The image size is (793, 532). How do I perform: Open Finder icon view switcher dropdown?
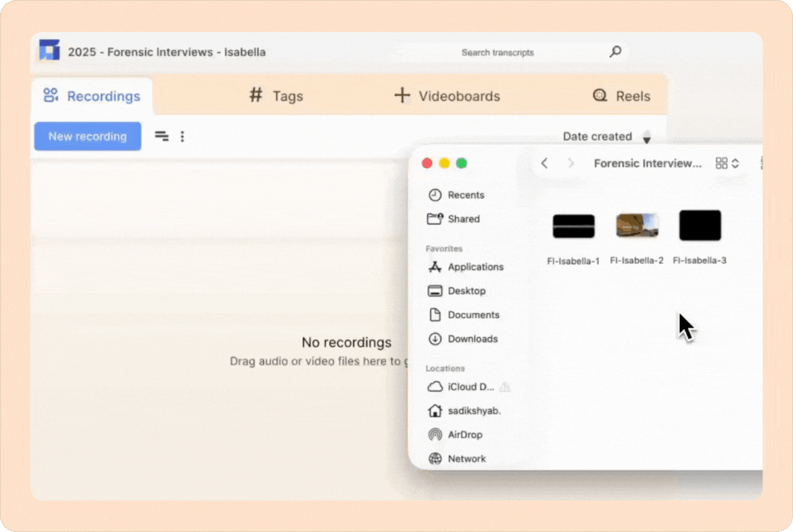pyautogui.click(x=727, y=163)
